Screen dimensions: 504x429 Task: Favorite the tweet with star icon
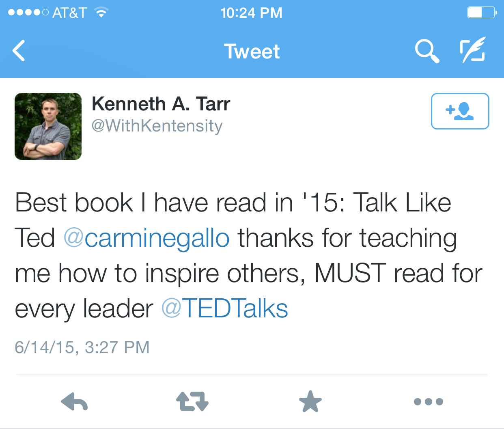pos(310,401)
